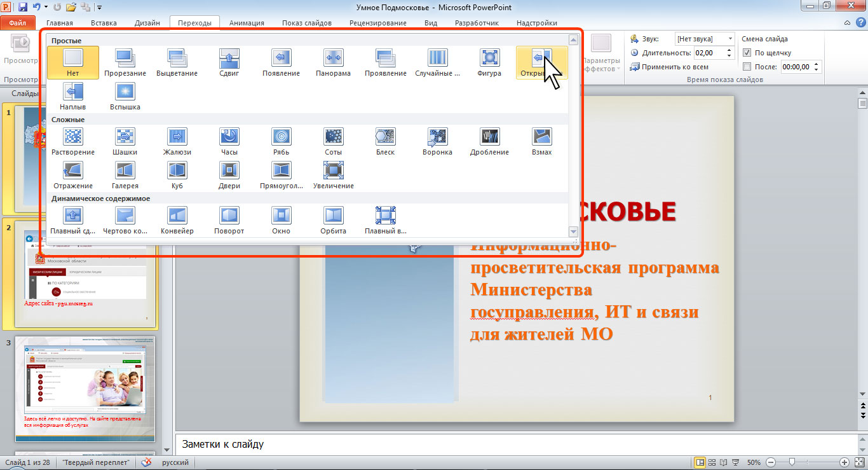Switch to Normal view in status bar
The height and width of the screenshot is (470, 868).
700,462
